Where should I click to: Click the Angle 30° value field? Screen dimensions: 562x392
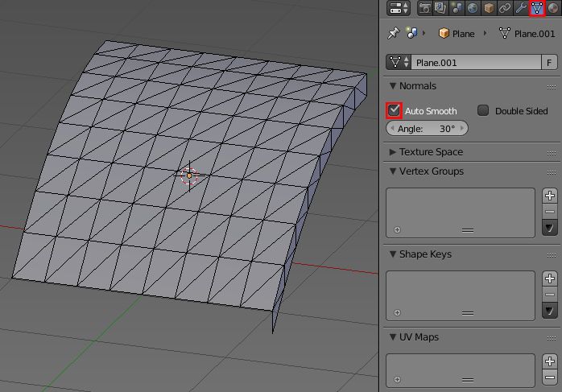[427, 128]
